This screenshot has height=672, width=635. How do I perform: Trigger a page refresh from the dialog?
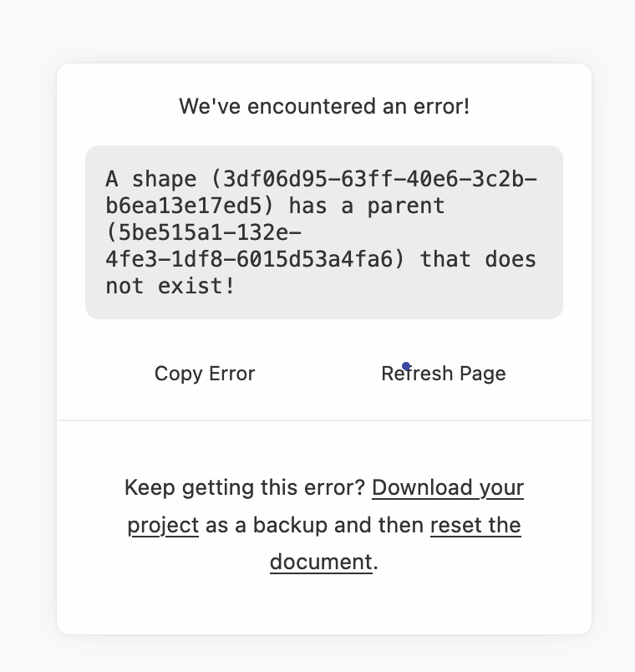pyautogui.click(x=444, y=374)
